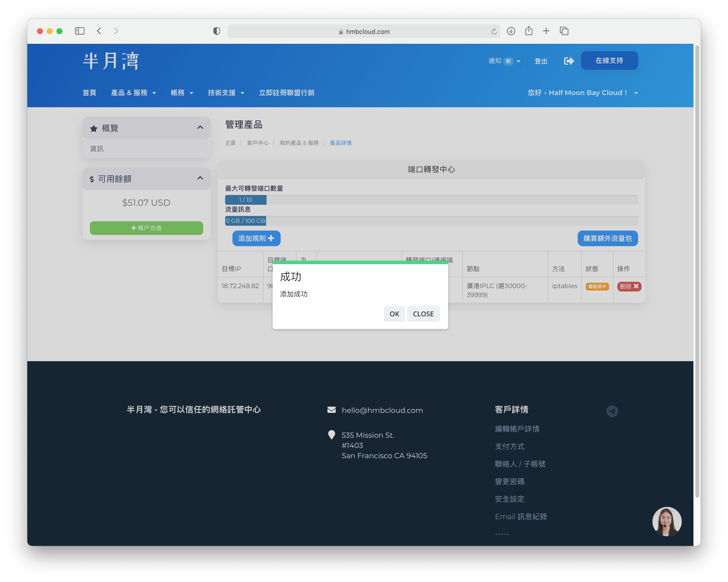Click the Telegram icon in footer
The width and height of the screenshot is (728, 582).
612,411
